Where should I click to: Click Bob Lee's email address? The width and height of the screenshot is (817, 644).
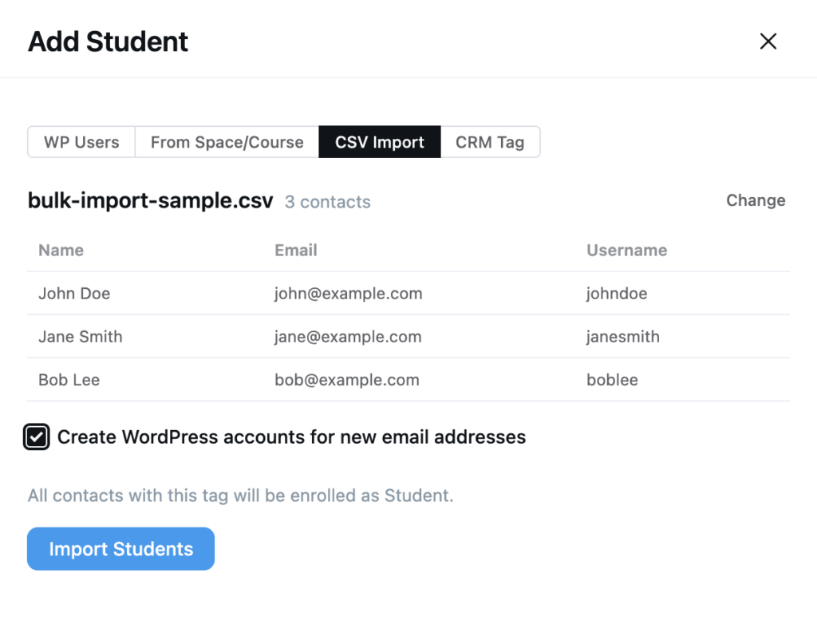(x=346, y=380)
